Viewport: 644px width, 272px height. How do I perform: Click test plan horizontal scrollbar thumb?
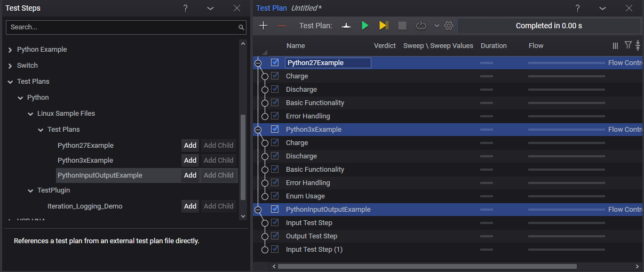point(427,266)
